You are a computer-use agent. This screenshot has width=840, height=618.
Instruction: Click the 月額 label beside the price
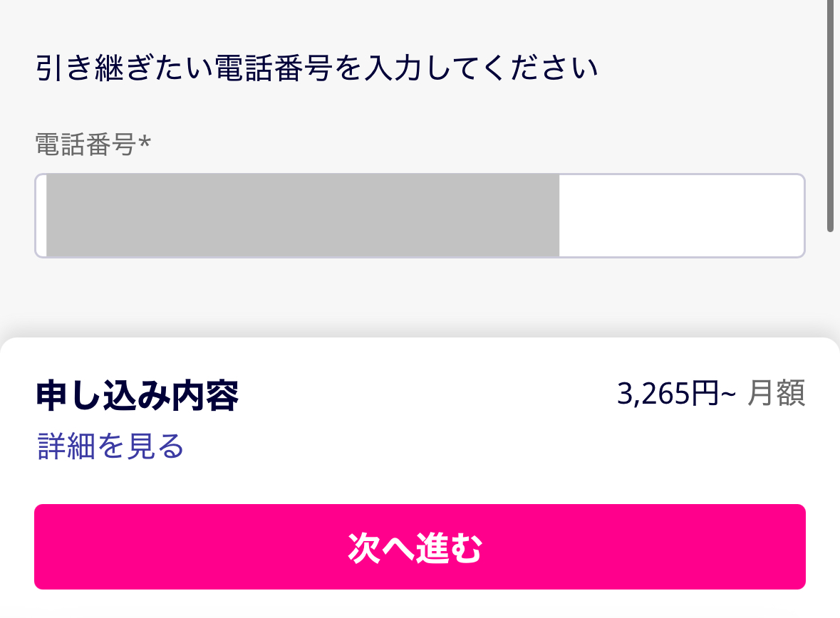tap(777, 394)
